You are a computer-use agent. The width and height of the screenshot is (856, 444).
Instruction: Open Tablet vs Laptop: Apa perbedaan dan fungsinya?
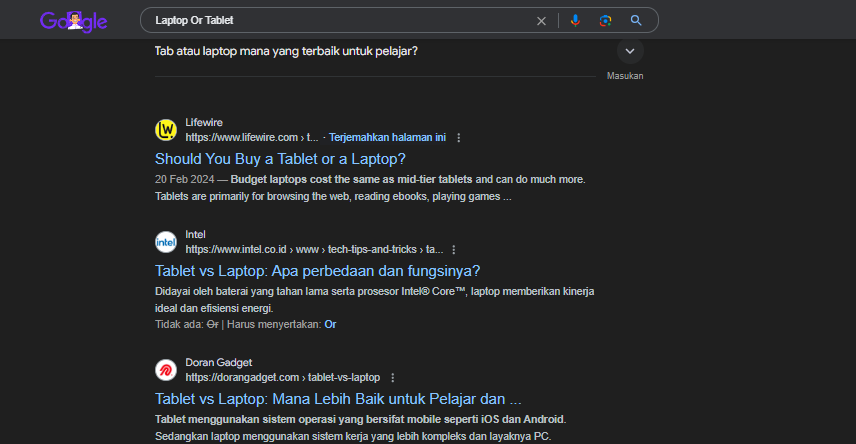click(318, 271)
